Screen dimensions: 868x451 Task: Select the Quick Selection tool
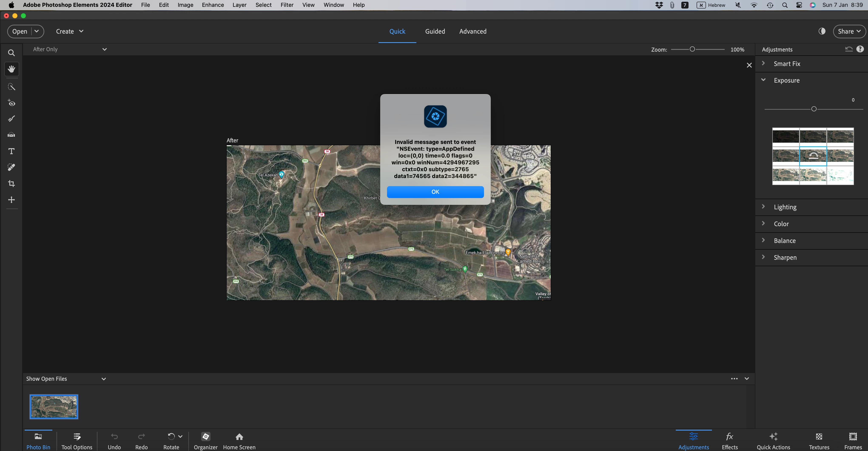tap(11, 87)
